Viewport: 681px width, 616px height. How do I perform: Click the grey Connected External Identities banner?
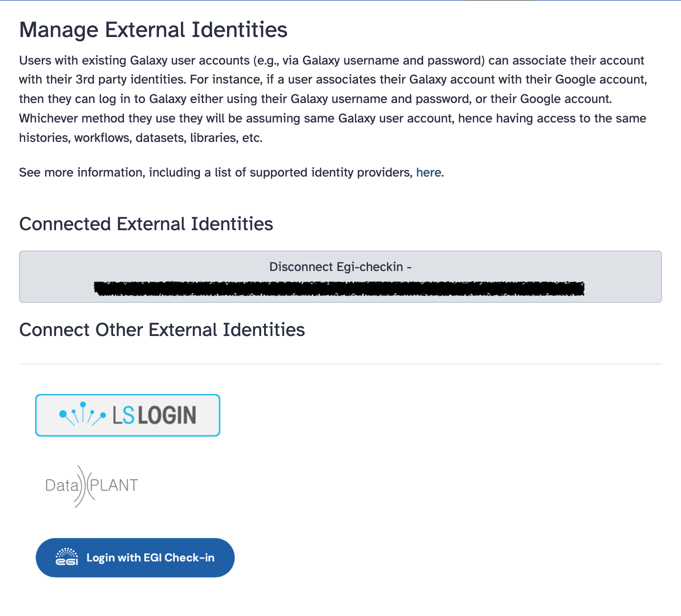pyautogui.click(x=340, y=277)
